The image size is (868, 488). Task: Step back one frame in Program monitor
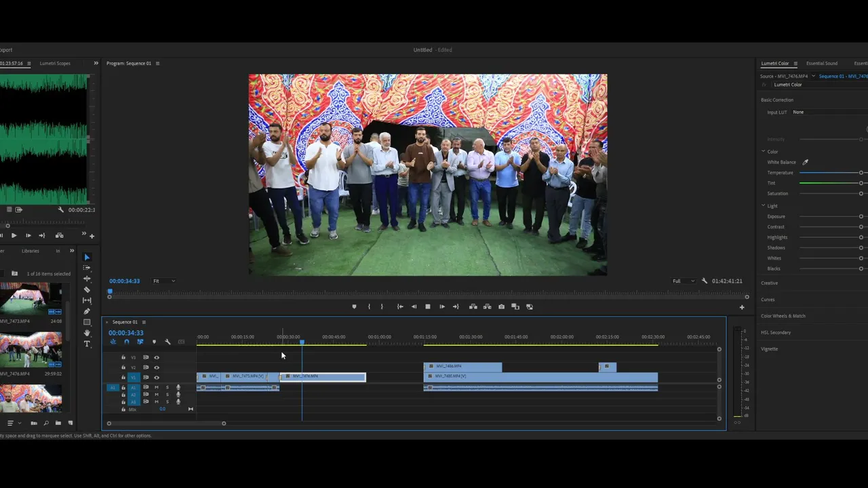coord(414,307)
